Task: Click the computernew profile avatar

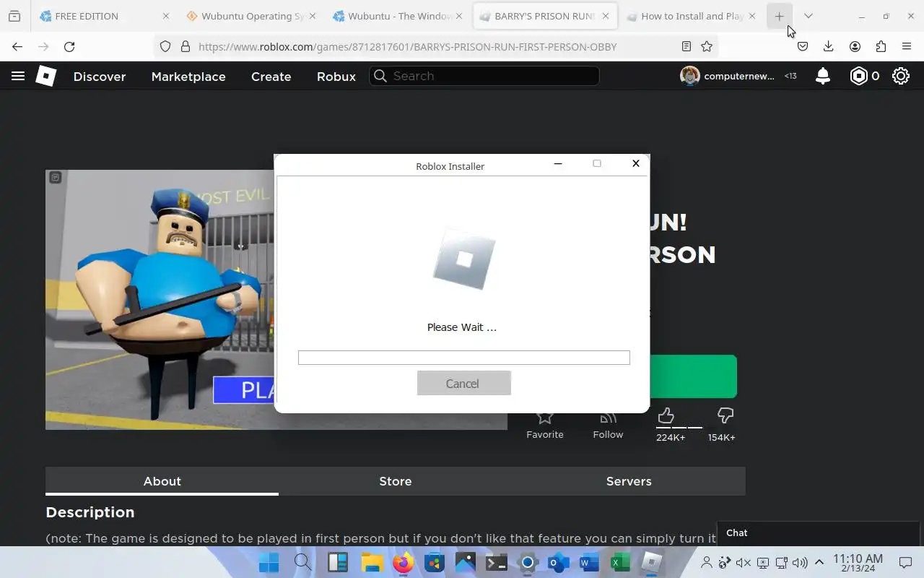Action: point(690,76)
